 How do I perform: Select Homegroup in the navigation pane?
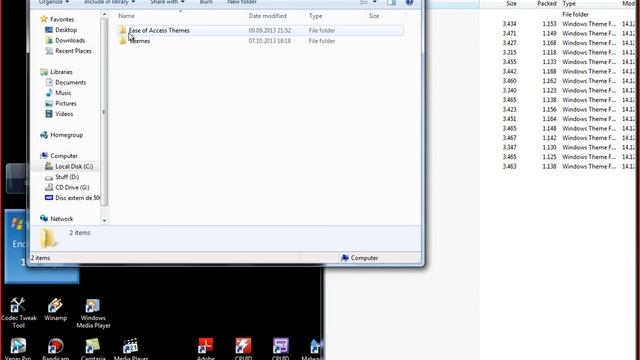click(x=66, y=135)
